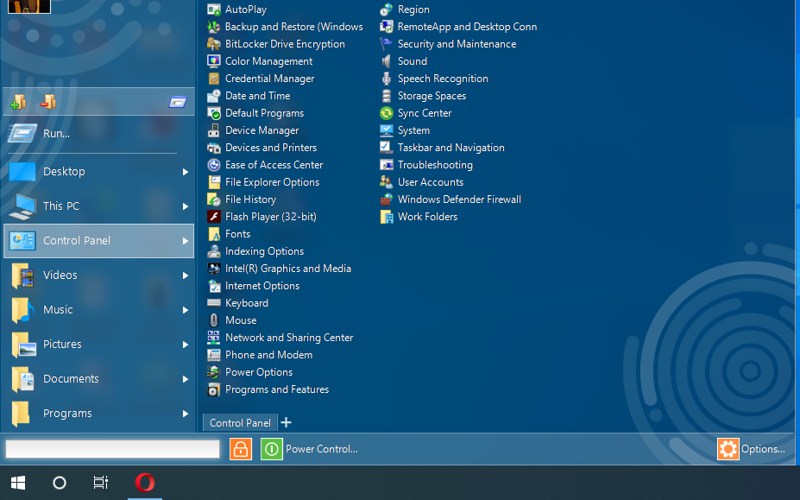Open Date and Time icon

[x=214, y=96]
